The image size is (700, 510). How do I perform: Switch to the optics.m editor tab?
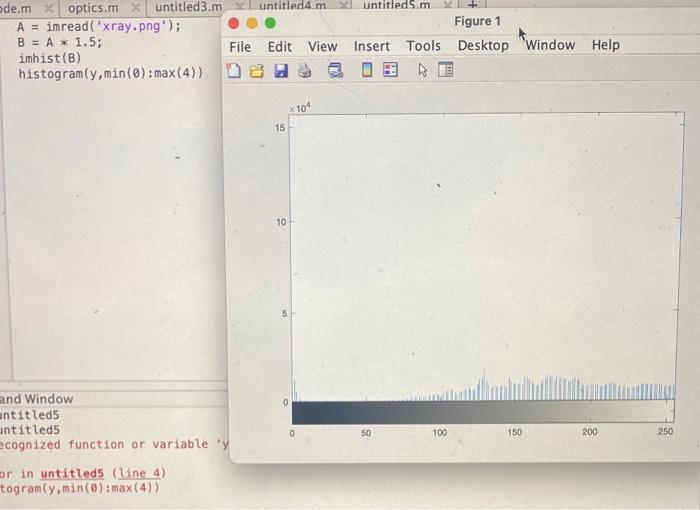tap(93, 8)
